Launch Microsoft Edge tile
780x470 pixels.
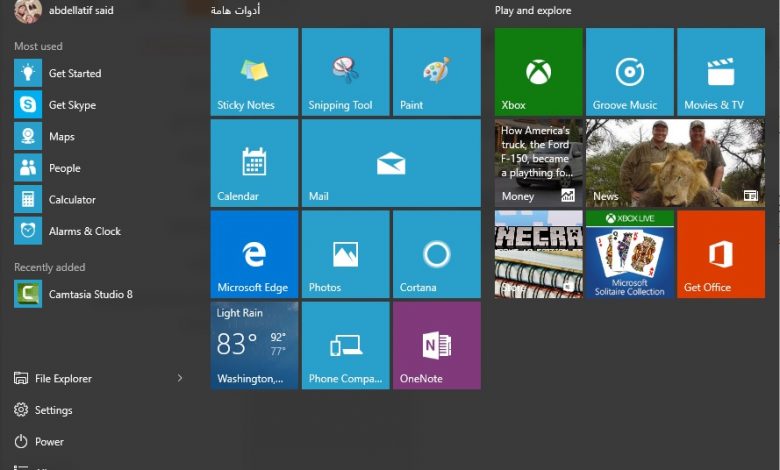[x=254, y=254]
